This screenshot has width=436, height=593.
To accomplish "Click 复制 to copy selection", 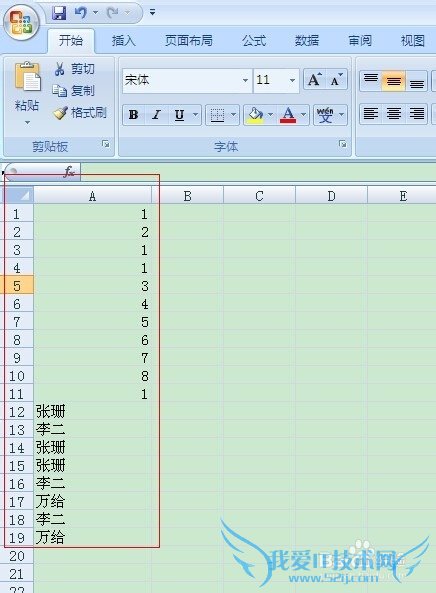I will (73, 90).
